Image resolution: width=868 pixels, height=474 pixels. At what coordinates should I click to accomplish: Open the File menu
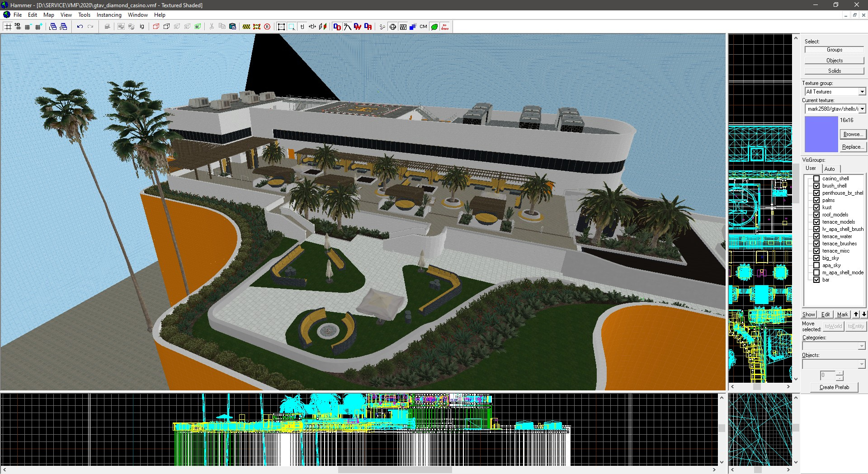coord(18,15)
